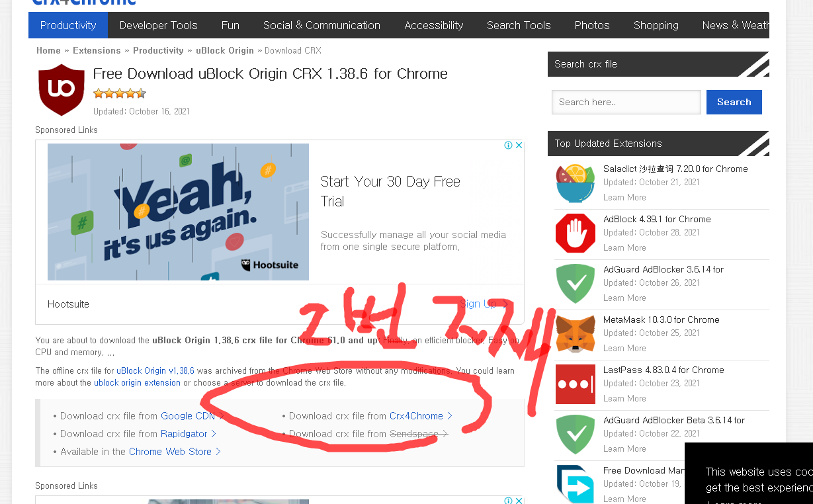The width and height of the screenshot is (813, 504).
Task: Close the Hootsuite ad with X icon
Action: 519,146
